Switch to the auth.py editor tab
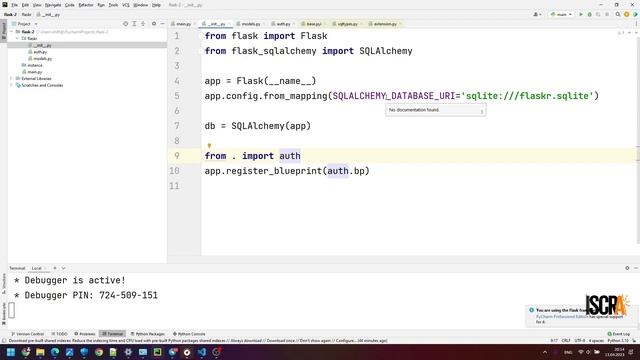The height and width of the screenshot is (360, 640). 282,24
